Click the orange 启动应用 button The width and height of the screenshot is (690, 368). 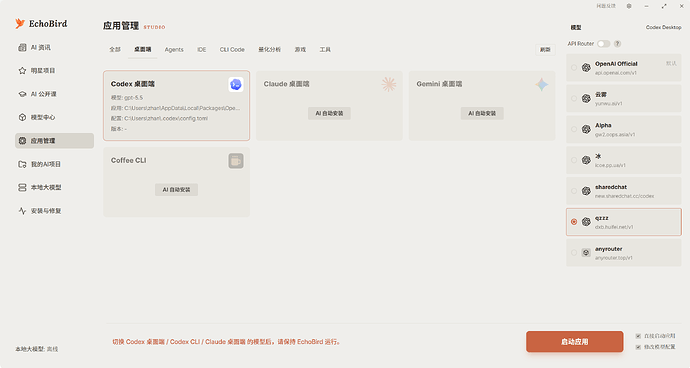pos(574,342)
